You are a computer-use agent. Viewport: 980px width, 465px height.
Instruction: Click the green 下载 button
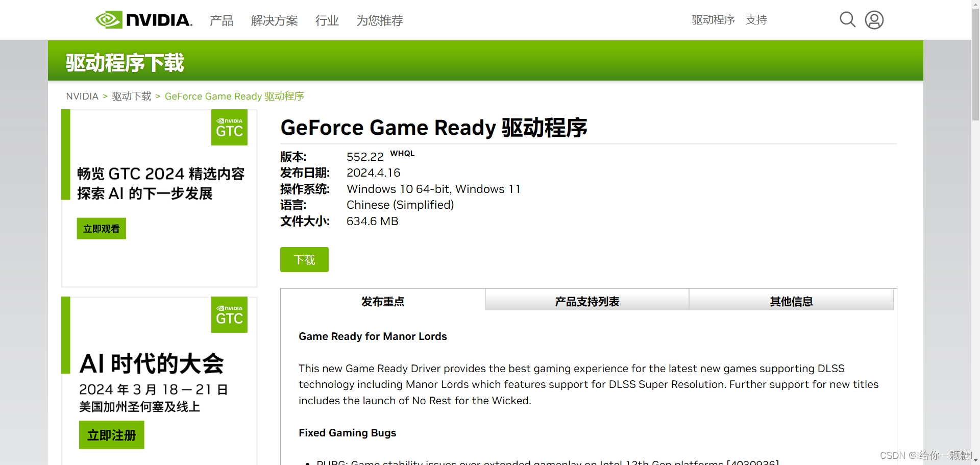304,260
